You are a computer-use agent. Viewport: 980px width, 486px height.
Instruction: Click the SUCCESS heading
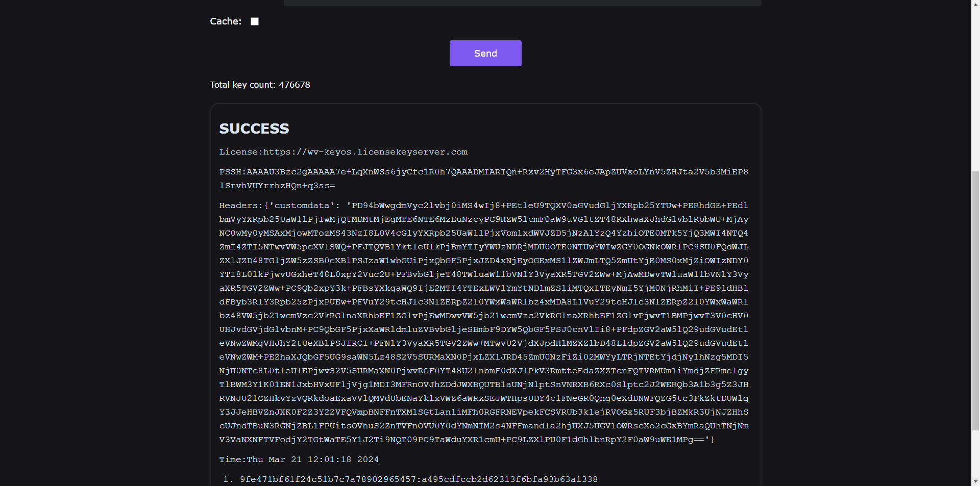(x=254, y=129)
